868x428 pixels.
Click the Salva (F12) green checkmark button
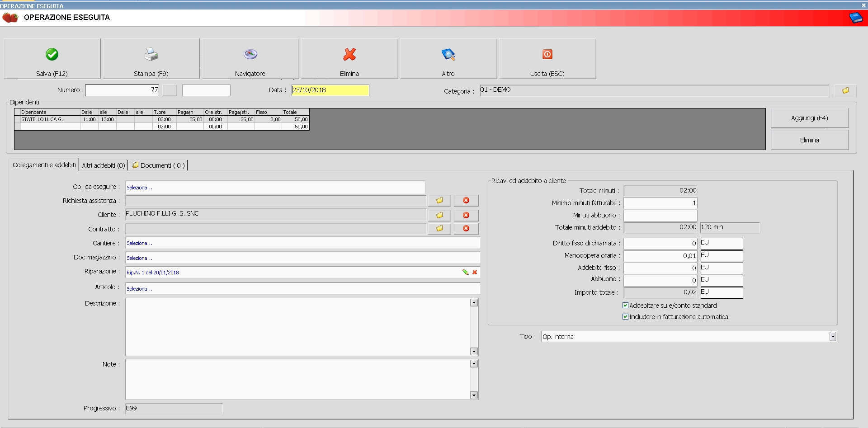[52, 59]
